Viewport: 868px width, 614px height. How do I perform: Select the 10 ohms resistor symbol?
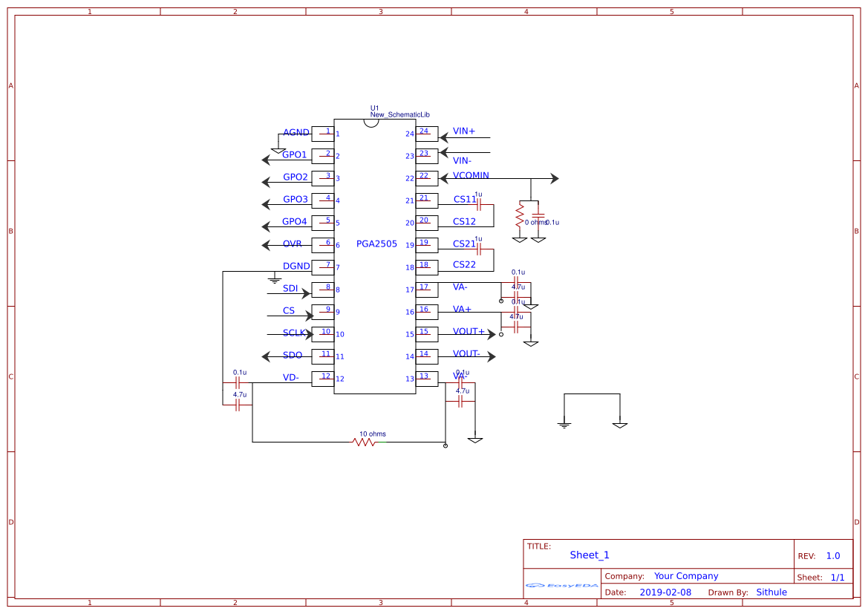click(362, 441)
